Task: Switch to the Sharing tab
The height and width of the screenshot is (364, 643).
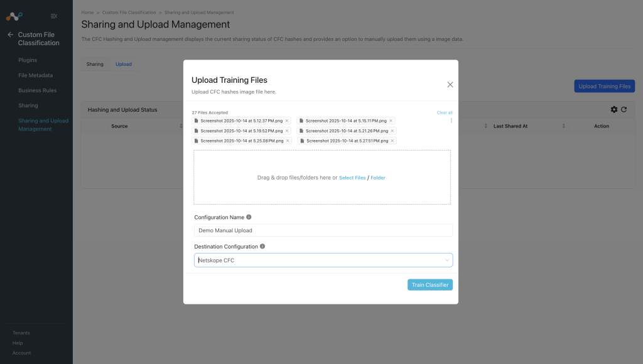Action: pyautogui.click(x=95, y=65)
